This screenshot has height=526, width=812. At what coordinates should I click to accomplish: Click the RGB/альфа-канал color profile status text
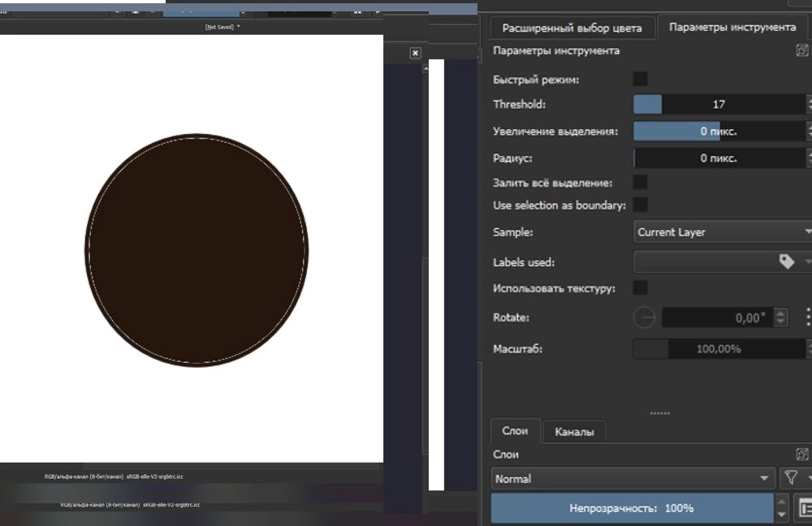(x=114, y=476)
